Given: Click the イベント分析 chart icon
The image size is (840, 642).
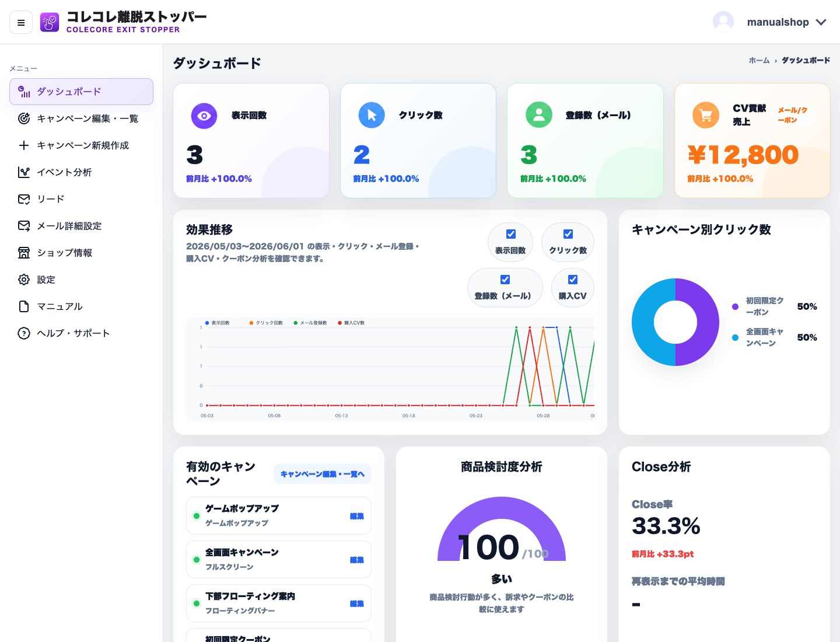Looking at the screenshot, I should point(24,172).
